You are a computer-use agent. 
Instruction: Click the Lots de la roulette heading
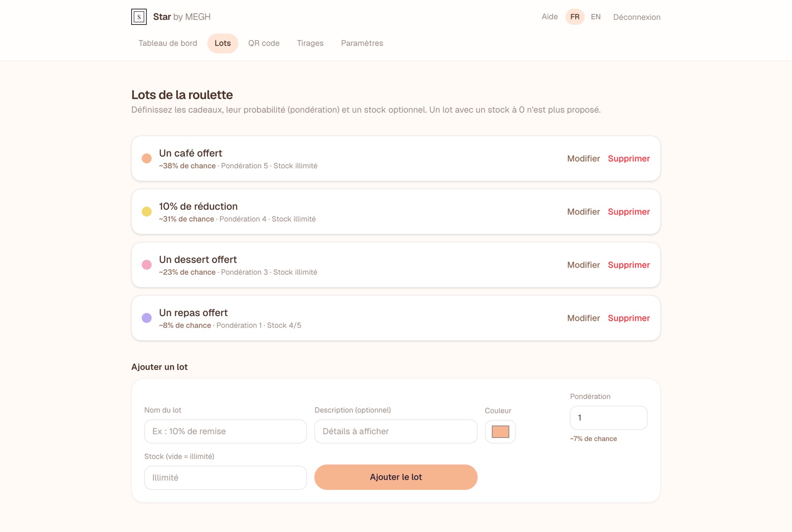click(182, 95)
